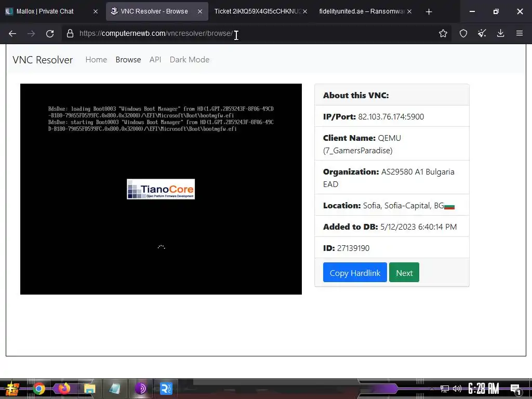Open File Explorer from the taskbar

(89, 389)
